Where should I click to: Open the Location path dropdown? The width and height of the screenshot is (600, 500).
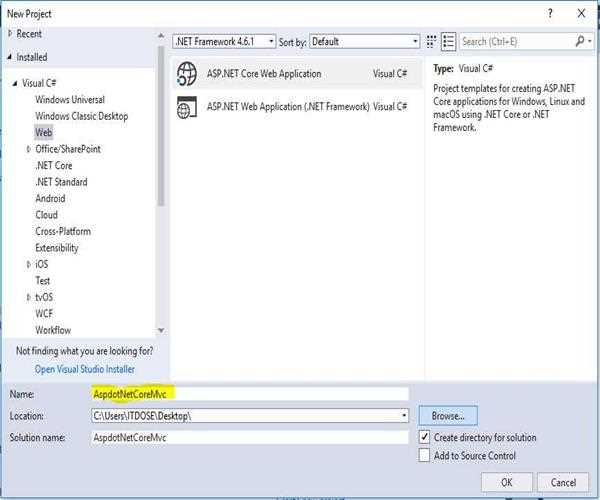(x=404, y=415)
